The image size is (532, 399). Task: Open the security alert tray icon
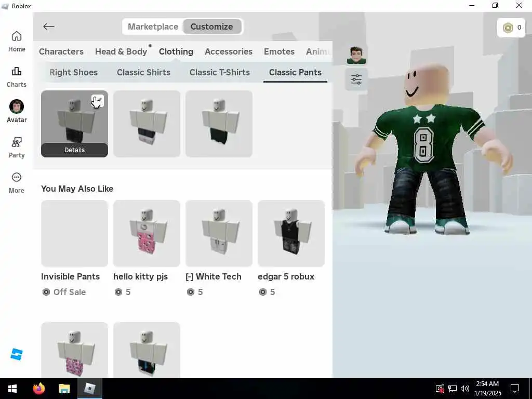(x=440, y=389)
